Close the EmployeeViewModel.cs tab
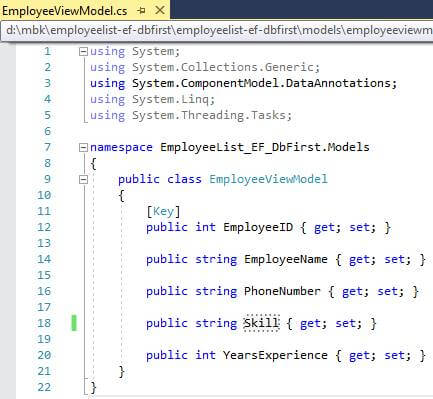The height and width of the screenshot is (399, 433). [160, 10]
